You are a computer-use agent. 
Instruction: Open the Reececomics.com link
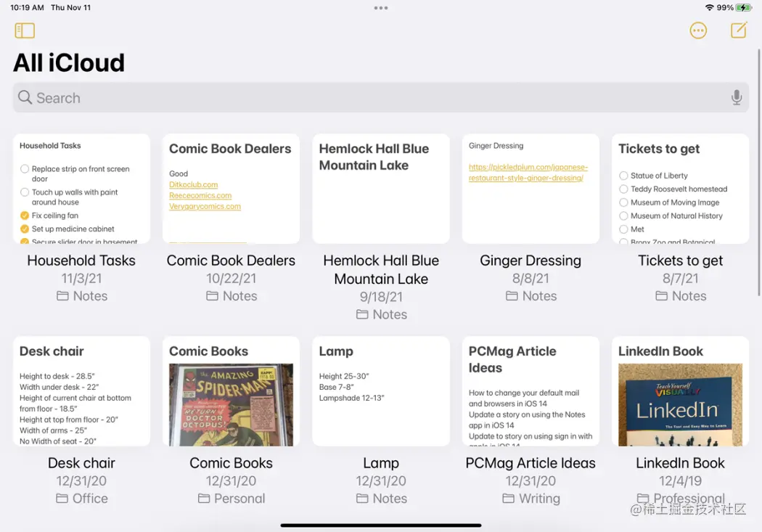click(x=200, y=195)
